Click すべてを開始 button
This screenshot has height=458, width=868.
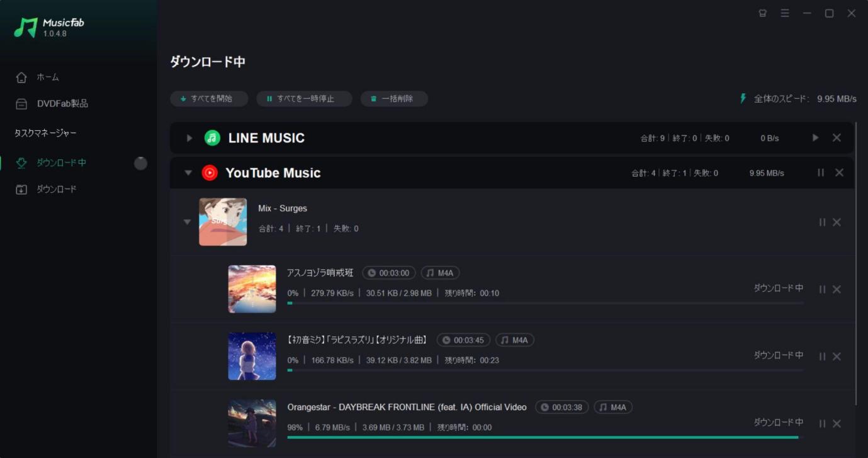(x=209, y=99)
